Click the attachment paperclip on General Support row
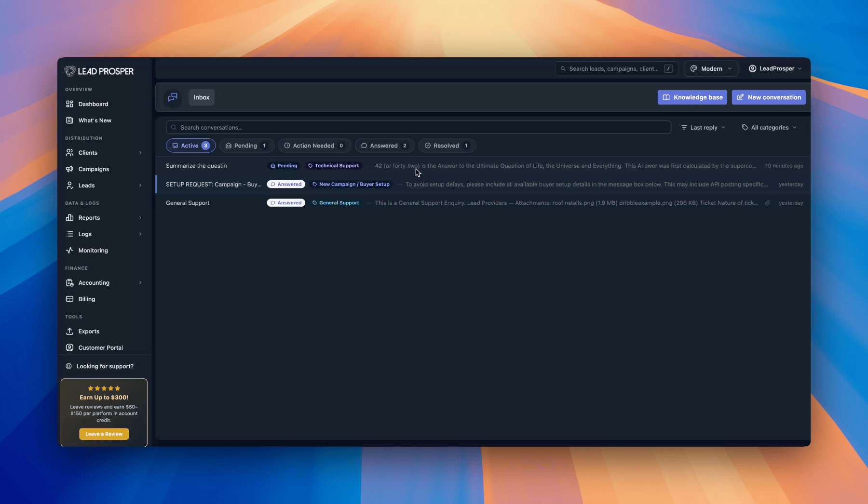868x504 pixels. click(767, 203)
